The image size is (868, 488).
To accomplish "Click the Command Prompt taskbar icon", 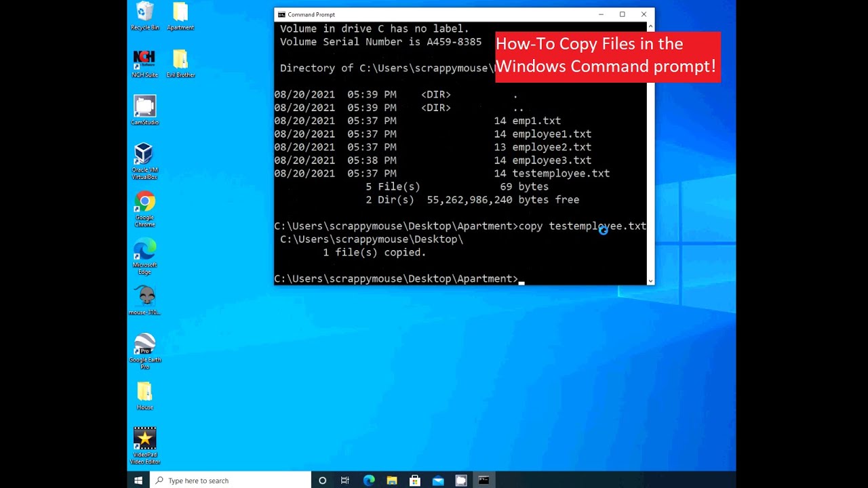I will [484, 481].
